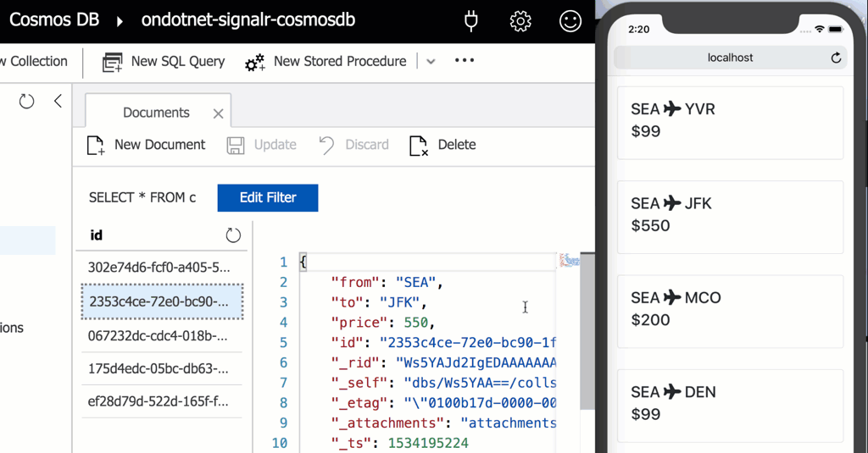Click the localhost address bar on phone
Viewport: 868px width, 453px height.
pyautogui.click(x=730, y=58)
